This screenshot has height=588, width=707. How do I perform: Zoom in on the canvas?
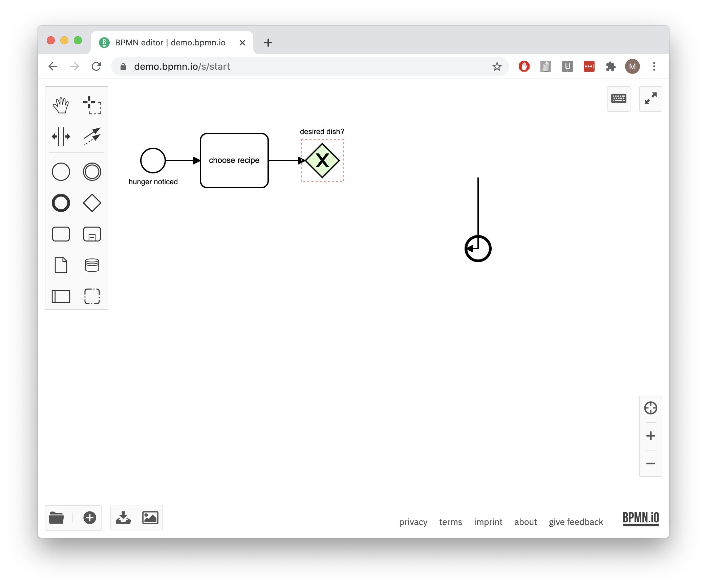(650, 436)
